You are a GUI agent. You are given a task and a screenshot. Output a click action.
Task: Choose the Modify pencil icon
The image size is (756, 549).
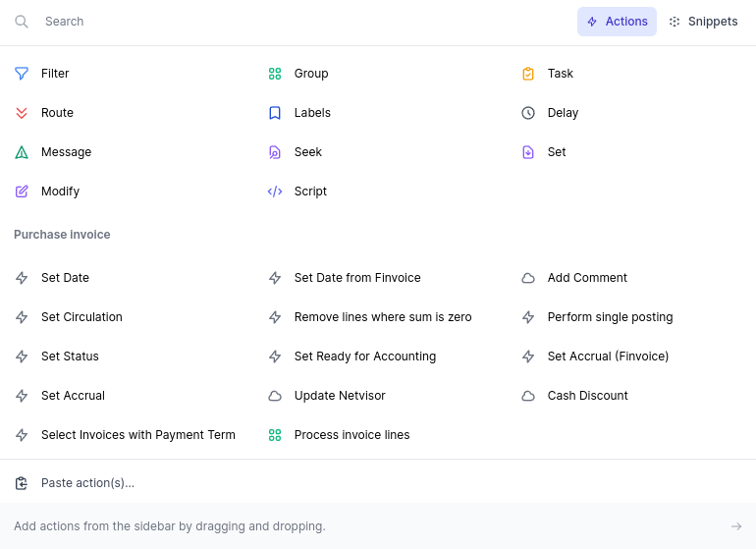(x=22, y=192)
